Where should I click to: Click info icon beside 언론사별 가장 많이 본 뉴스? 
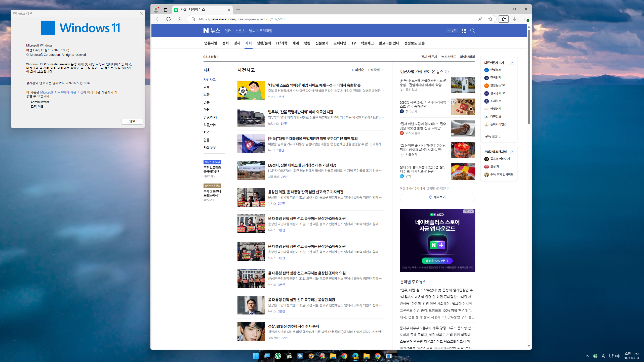pyautogui.click(x=447, y=72)
